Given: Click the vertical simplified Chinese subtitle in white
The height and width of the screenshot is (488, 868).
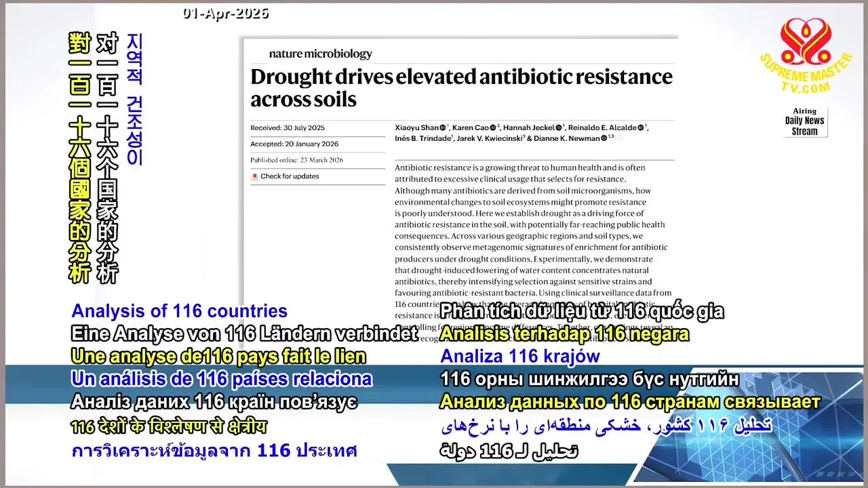Looking at the screenshot, I should click(x=107, y=157).
